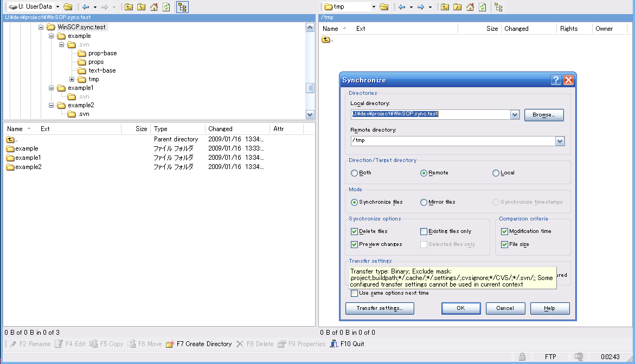Toggle remote directory tree icon
Image resolution: width=635 pixels, height=364 pixels.
(498, 7)
